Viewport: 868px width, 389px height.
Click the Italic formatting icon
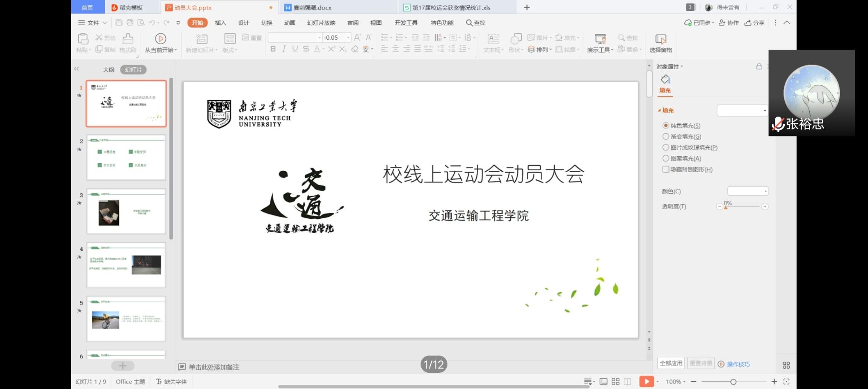tap(284, 49)
